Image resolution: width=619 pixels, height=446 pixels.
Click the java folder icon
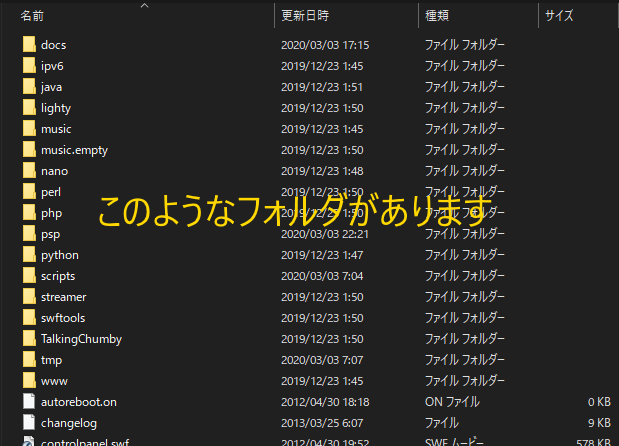pos(28,87)
